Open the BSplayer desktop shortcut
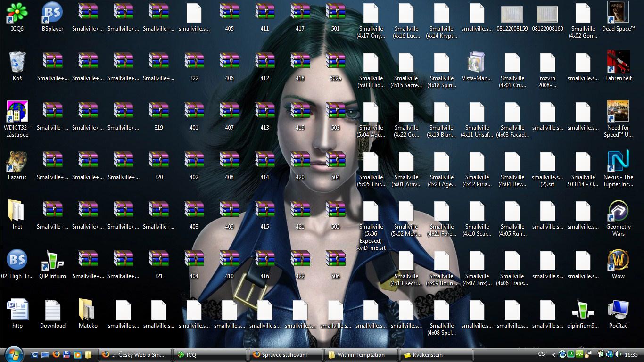The width and height of the screenshot is (644, 362). coord(52,13)
